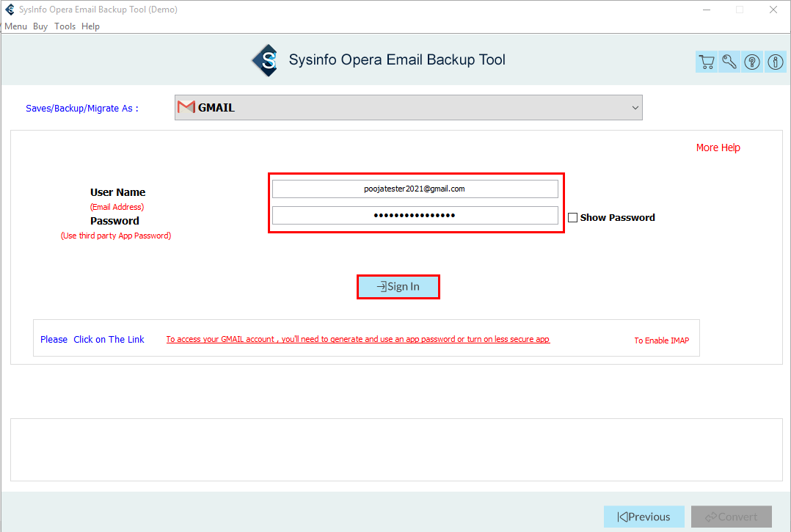791x532 pixels.
Task: Click the Convert button
Action: point(732,517)
